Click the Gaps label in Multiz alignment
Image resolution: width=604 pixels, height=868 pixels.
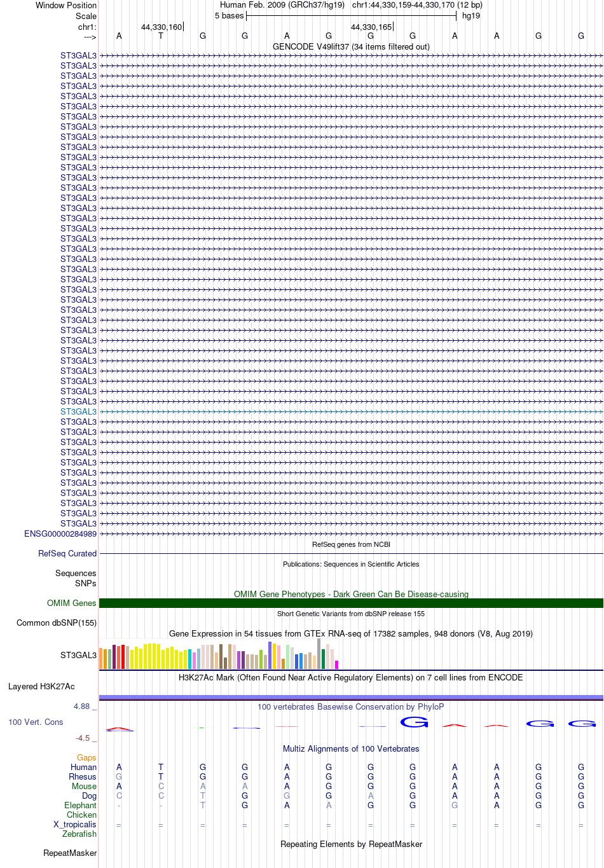(x=86, y=757)
